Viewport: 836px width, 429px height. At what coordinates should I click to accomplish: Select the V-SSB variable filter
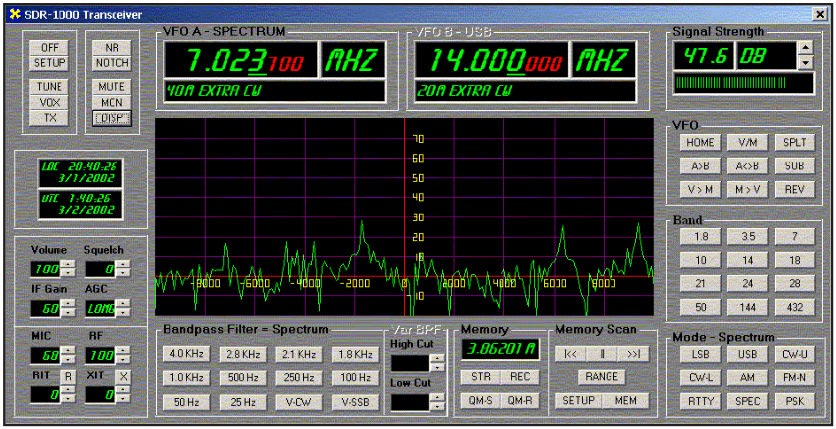point(355,402)
